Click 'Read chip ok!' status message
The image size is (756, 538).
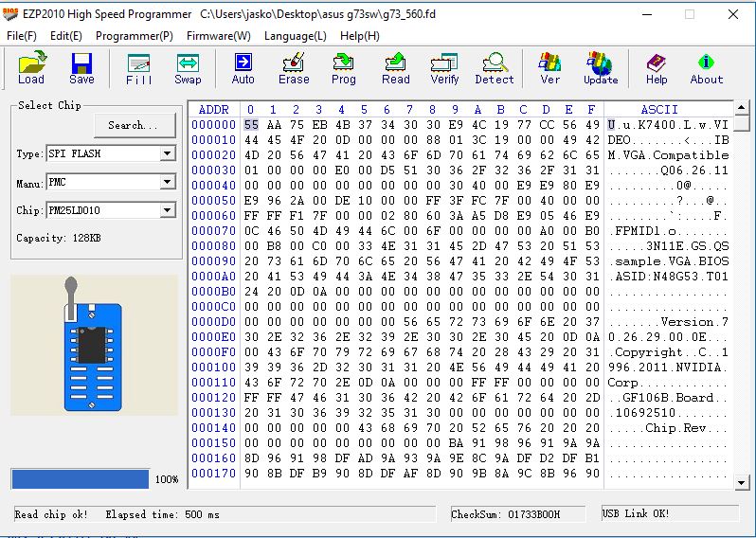coord(51,514)
